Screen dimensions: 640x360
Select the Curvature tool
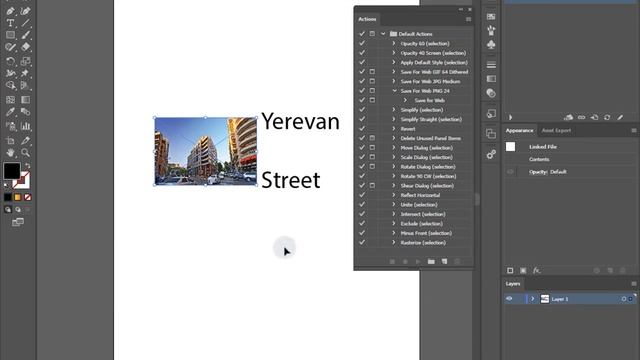pyautogui.click(x=25, y=11)
